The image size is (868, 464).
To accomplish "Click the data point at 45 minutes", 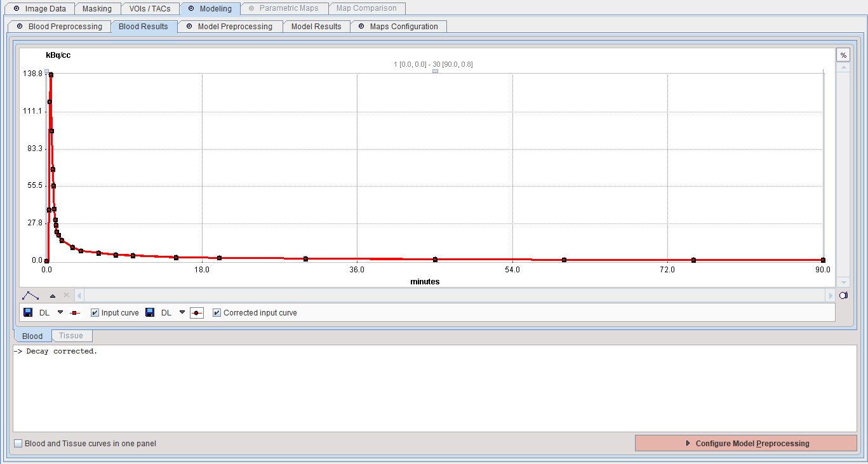I will click(435, 259).
